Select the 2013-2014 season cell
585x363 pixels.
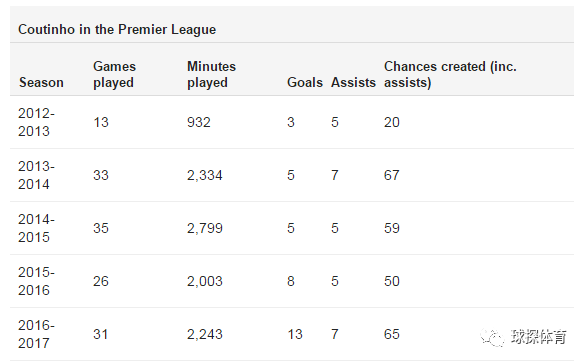tap(36, 175)
